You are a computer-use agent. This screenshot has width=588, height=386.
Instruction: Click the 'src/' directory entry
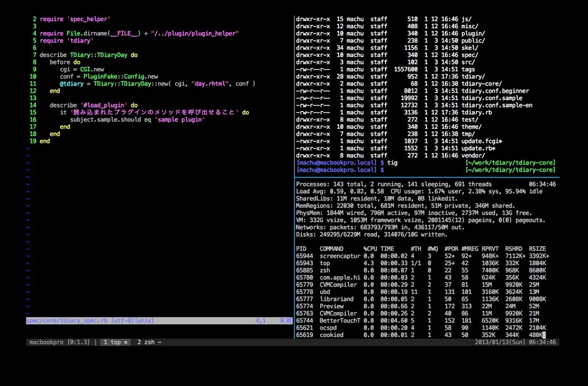coord(468,62)
